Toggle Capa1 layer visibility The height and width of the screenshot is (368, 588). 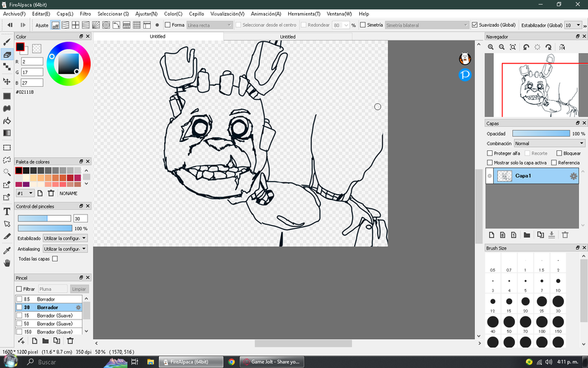489,176
